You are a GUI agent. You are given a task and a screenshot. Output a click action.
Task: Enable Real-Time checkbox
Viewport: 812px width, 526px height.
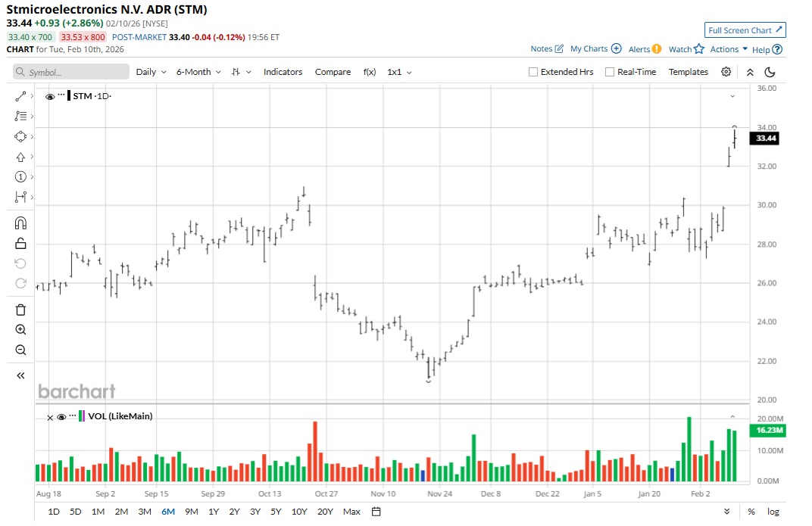pyautogui.click(x=610, y=72)
